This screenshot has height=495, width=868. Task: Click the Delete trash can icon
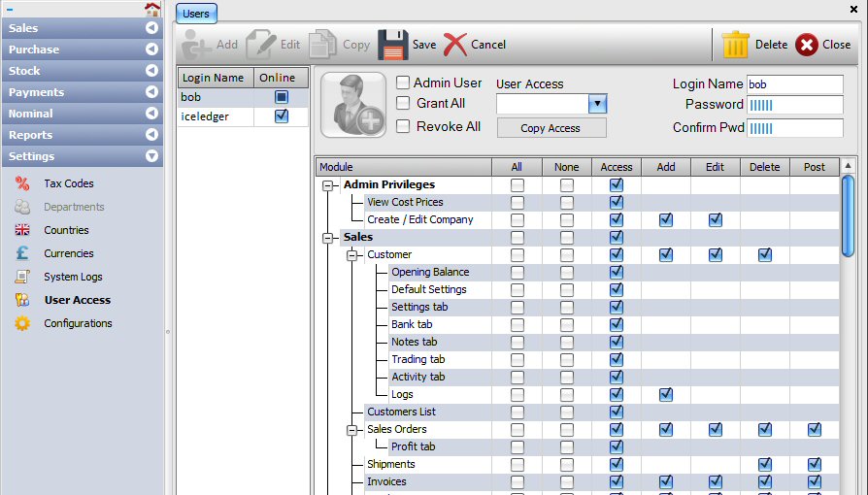735,45
